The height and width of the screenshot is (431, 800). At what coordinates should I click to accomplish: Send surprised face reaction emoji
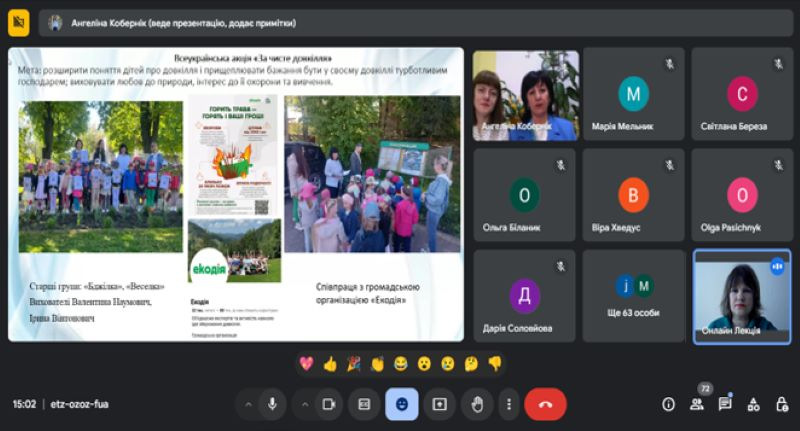[424, 364]
